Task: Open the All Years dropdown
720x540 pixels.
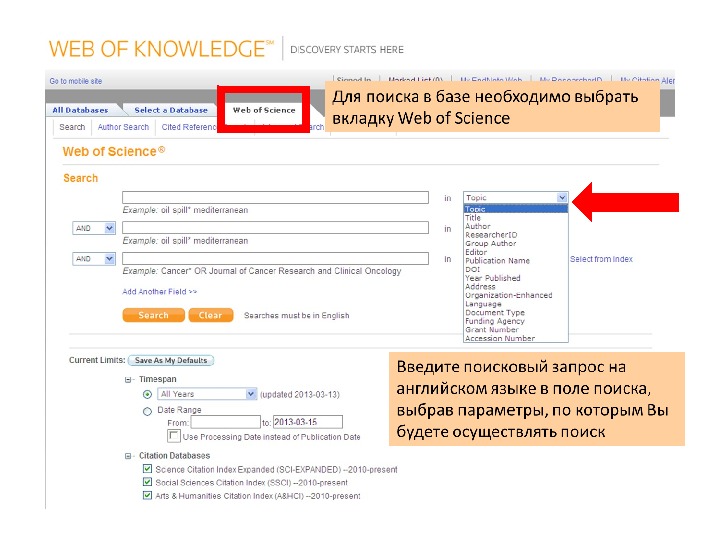Action: (x=207, y=394)
